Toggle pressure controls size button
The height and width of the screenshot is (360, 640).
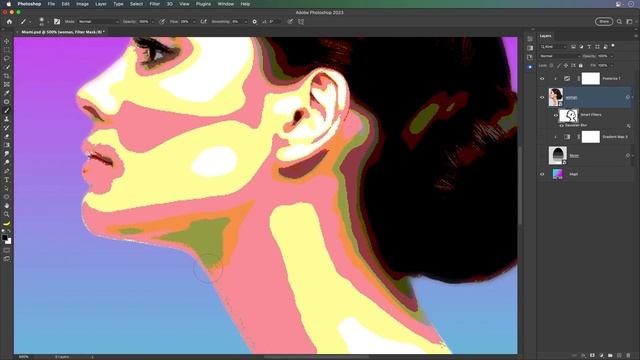point(290,22)
